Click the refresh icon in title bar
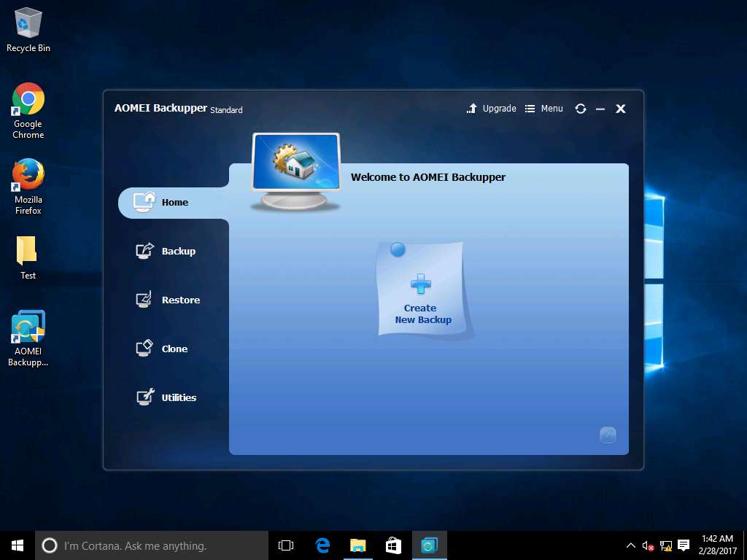 pos(580,109)
